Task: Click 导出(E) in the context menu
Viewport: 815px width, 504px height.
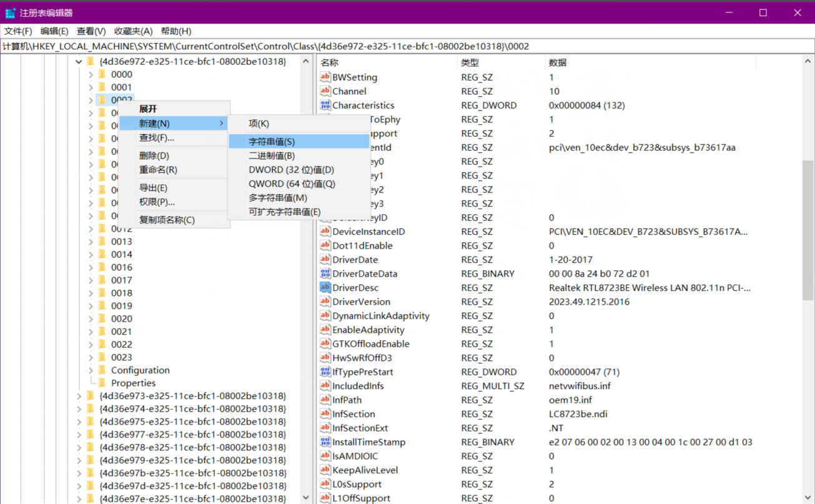Action: 174,188
